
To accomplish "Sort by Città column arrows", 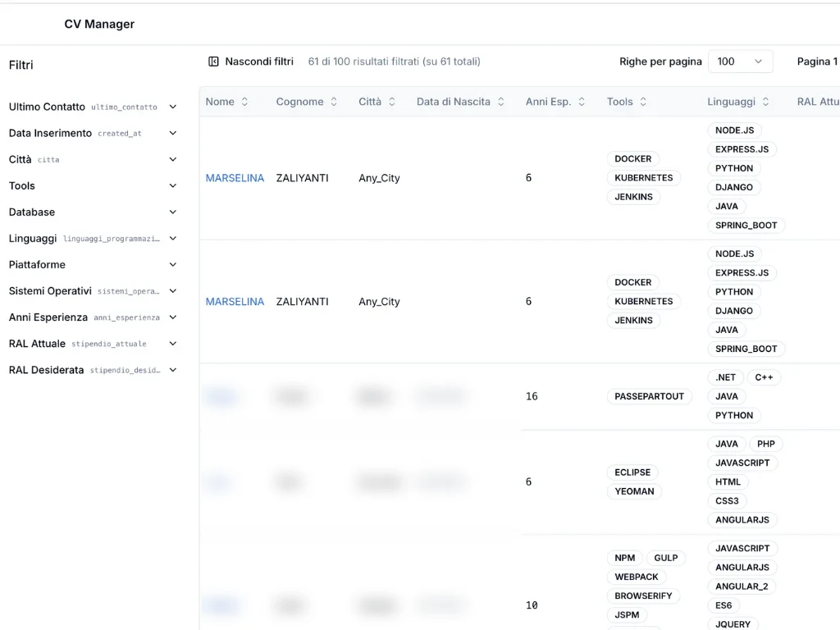I will [392, 102].
